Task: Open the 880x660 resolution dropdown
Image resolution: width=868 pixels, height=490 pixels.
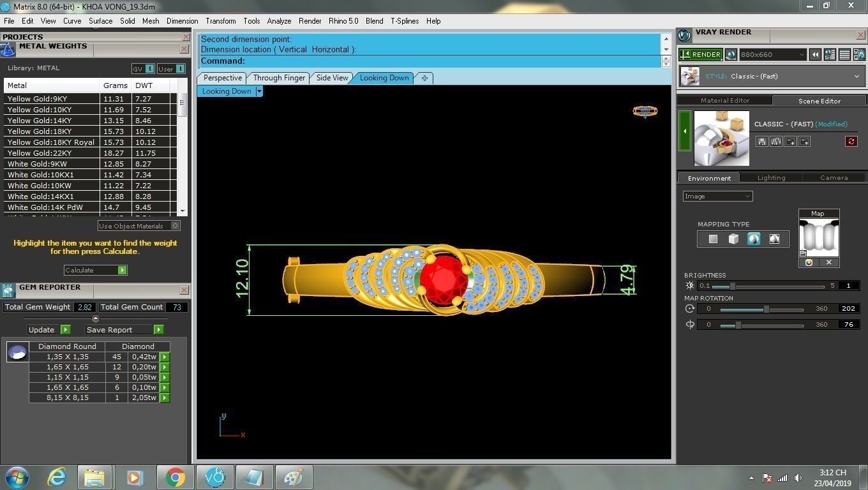Action: point(773,55)
